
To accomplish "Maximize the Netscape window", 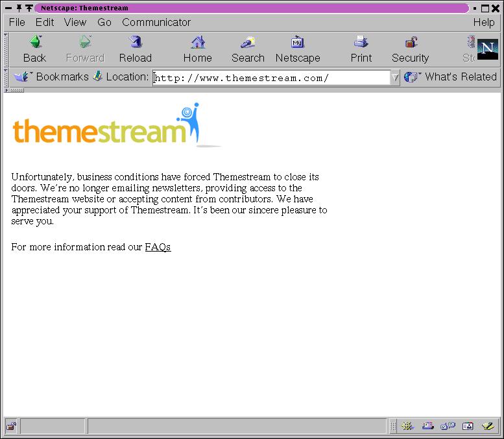I will (485, 8).
